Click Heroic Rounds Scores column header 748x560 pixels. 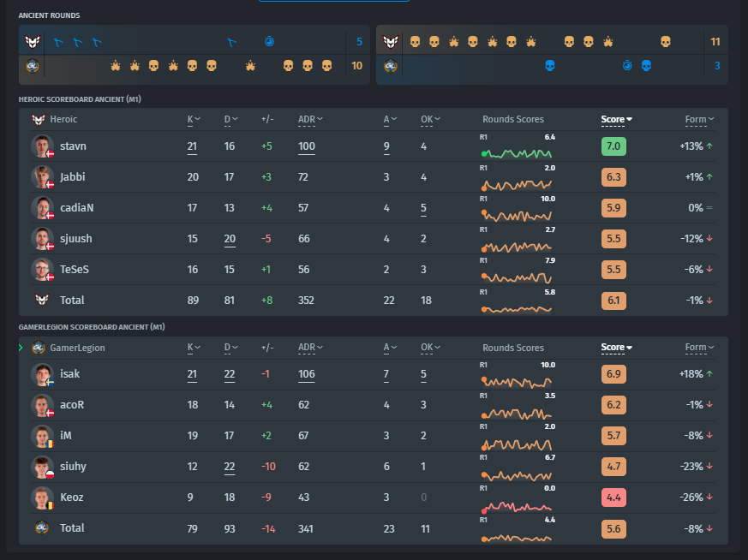point(513,119)
